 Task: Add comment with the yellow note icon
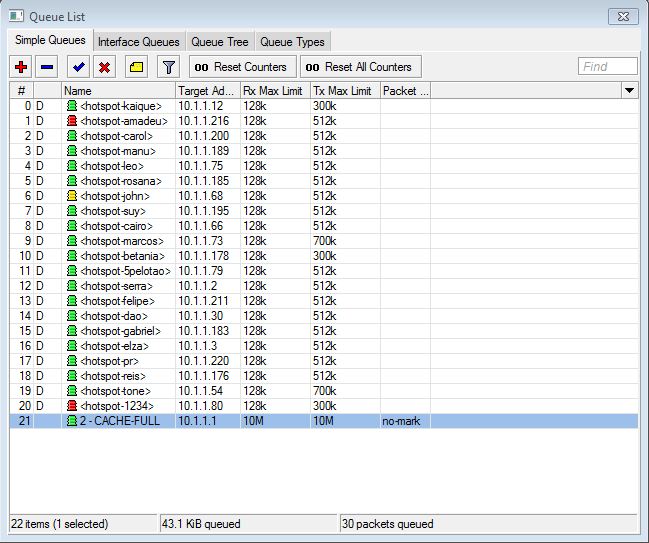136,67
